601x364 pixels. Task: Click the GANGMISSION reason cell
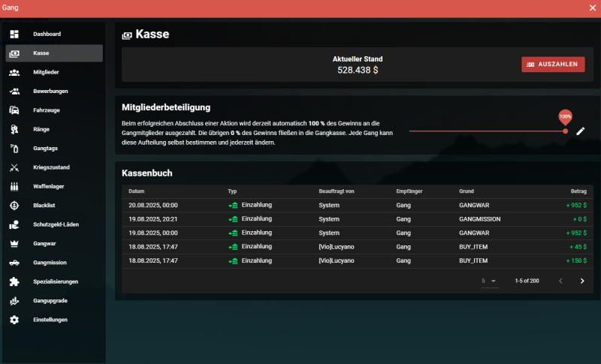pos(480,219)
